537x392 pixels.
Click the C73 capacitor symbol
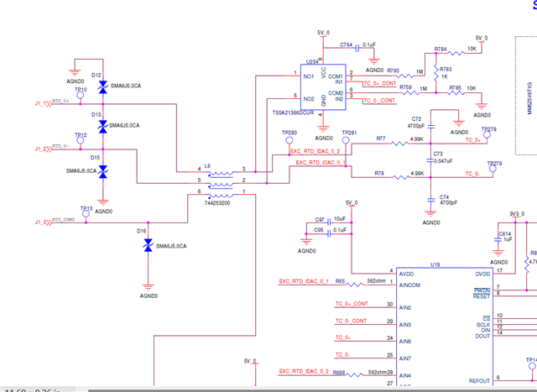pyautogui.click(x=430, y=160)
